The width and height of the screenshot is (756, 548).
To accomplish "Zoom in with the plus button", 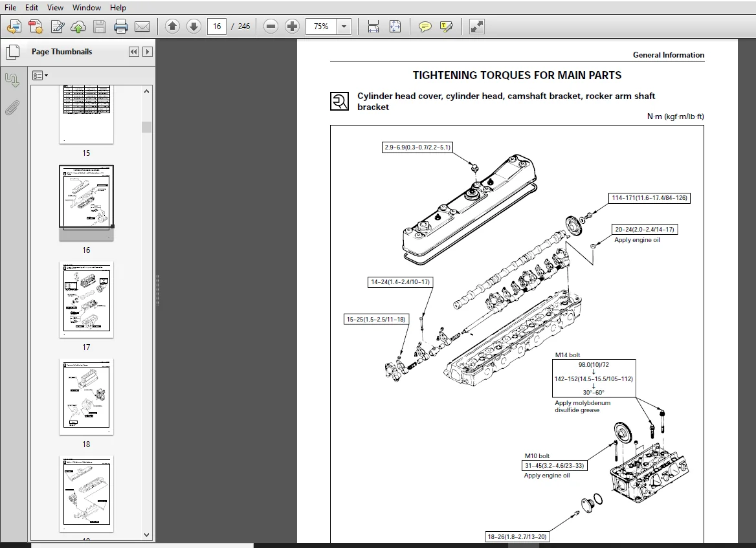I will tap(292, 27).
